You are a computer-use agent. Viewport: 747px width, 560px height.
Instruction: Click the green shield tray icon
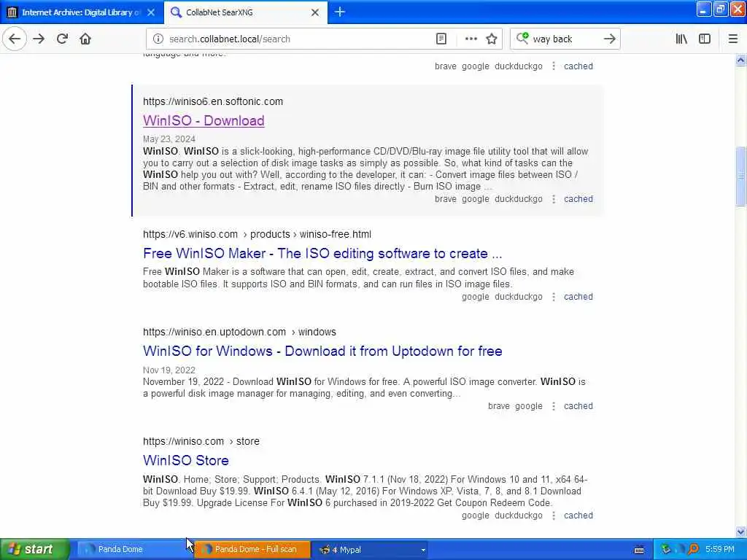click(x=666, y=550)
